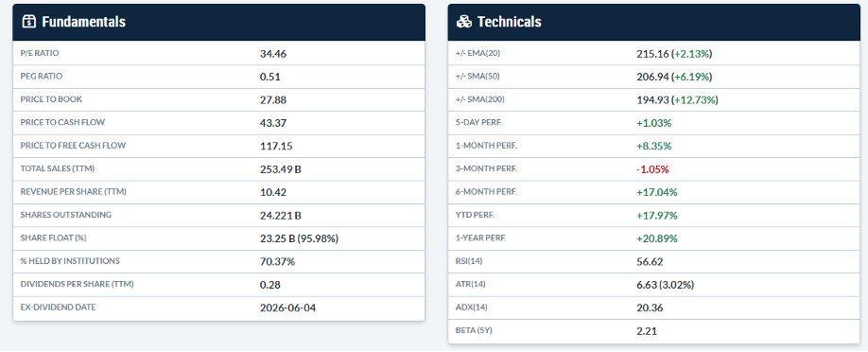Click the BETA (5Y) value 2.21
This screenshot has width=868, height=352.
pos(647,331)
